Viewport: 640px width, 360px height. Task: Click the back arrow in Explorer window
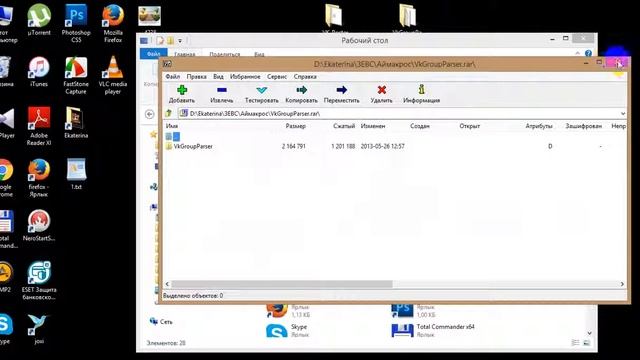tap(149, 114)
